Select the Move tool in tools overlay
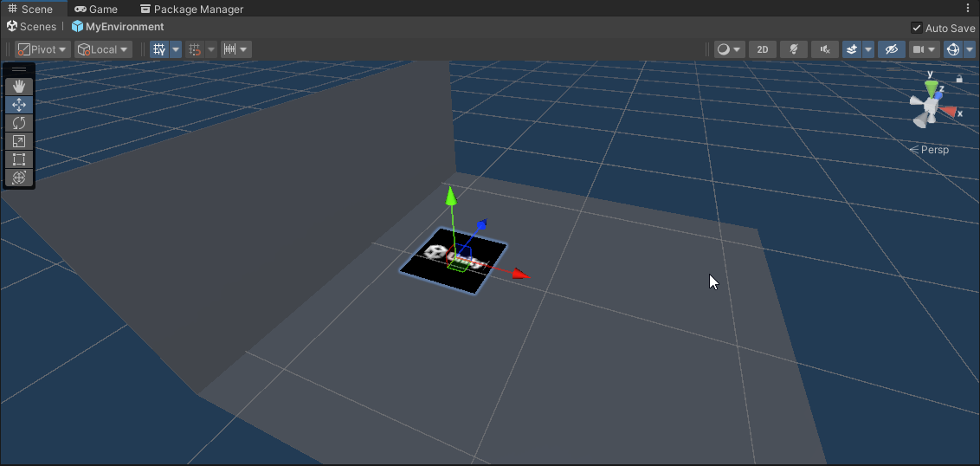980x466 pixels. pos(19,105)
